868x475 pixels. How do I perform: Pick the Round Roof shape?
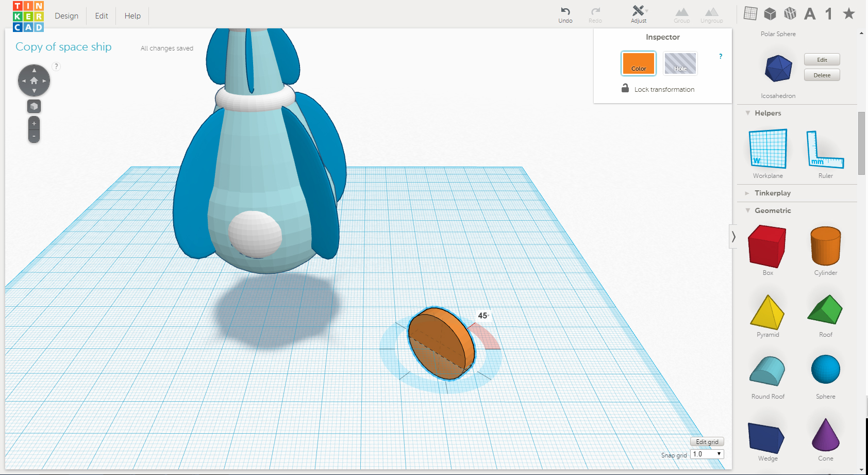tap(767, 371)
